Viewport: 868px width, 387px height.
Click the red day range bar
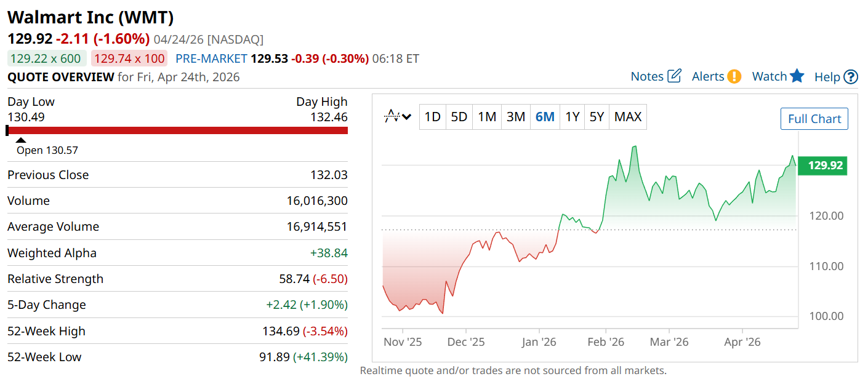pos(177,130)
